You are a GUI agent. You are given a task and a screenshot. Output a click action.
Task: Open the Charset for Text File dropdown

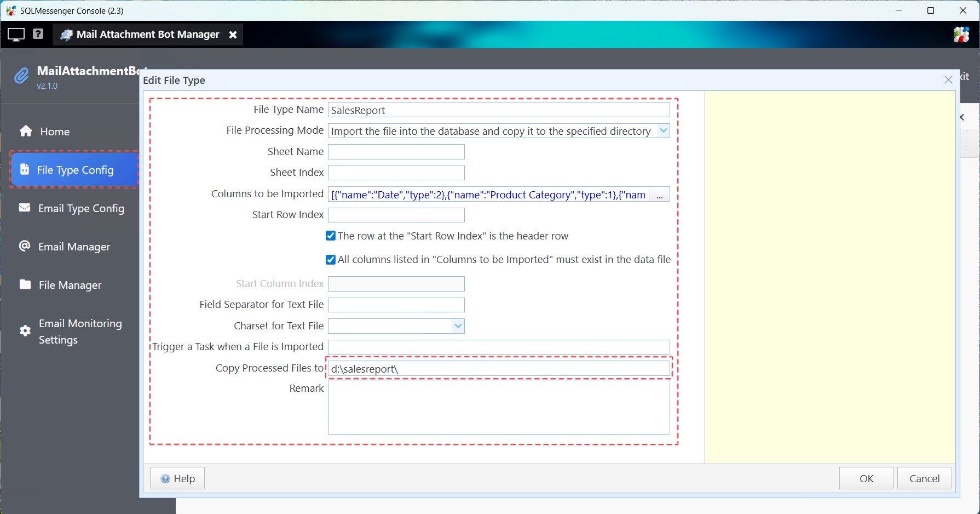point(458,326)
